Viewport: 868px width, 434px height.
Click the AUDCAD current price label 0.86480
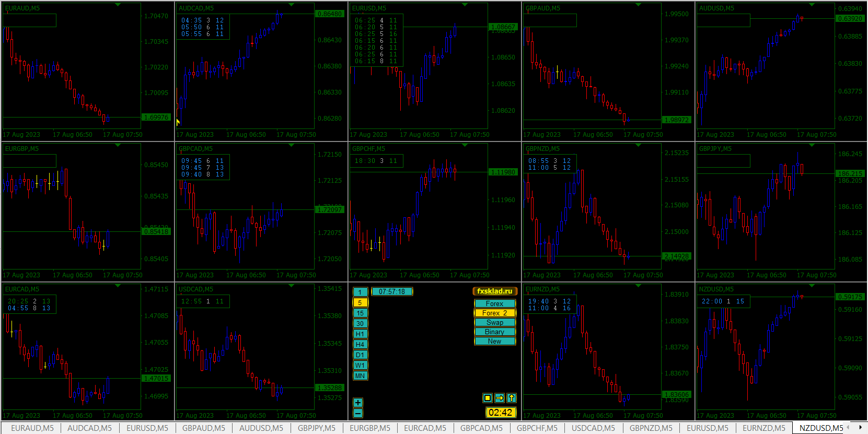click(x=330, y=14)
